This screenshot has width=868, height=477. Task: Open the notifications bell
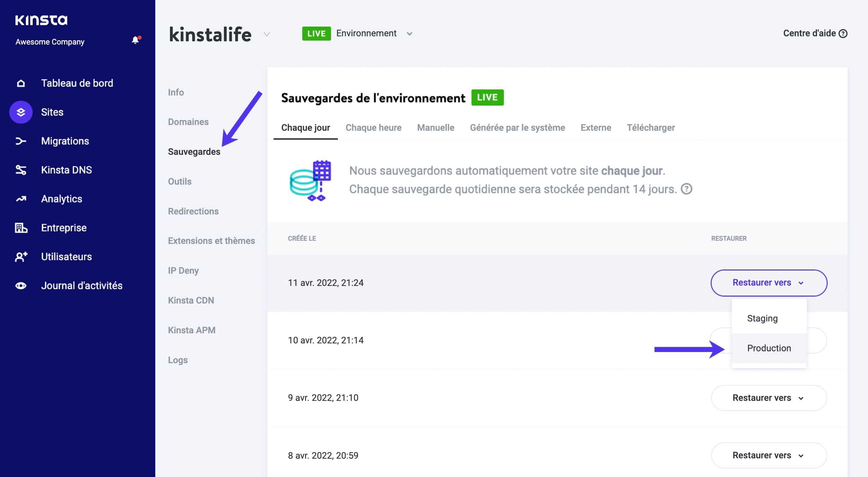point(136,40)
